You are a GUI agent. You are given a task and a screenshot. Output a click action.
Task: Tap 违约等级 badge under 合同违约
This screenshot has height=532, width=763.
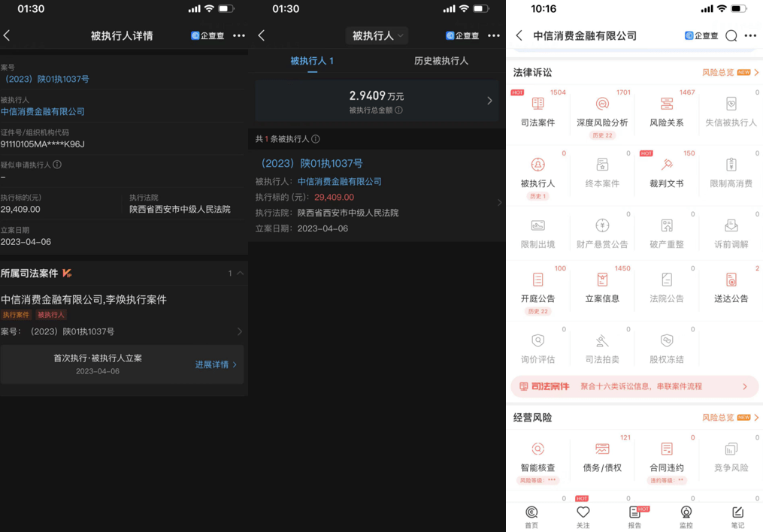point(667,480)
